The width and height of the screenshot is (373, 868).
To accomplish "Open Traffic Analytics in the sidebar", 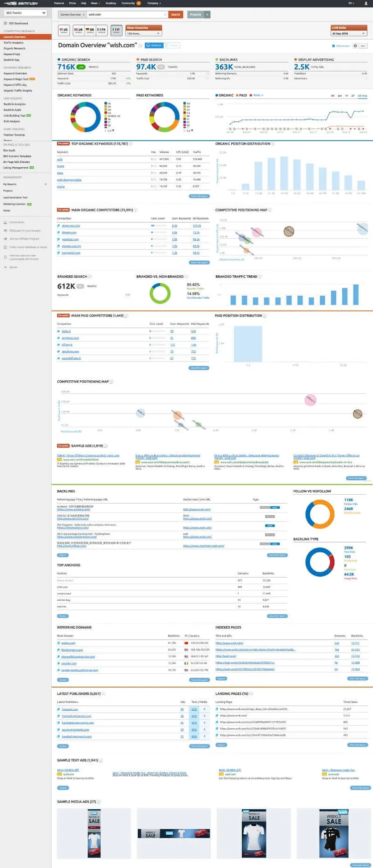I will coord(13,43).
